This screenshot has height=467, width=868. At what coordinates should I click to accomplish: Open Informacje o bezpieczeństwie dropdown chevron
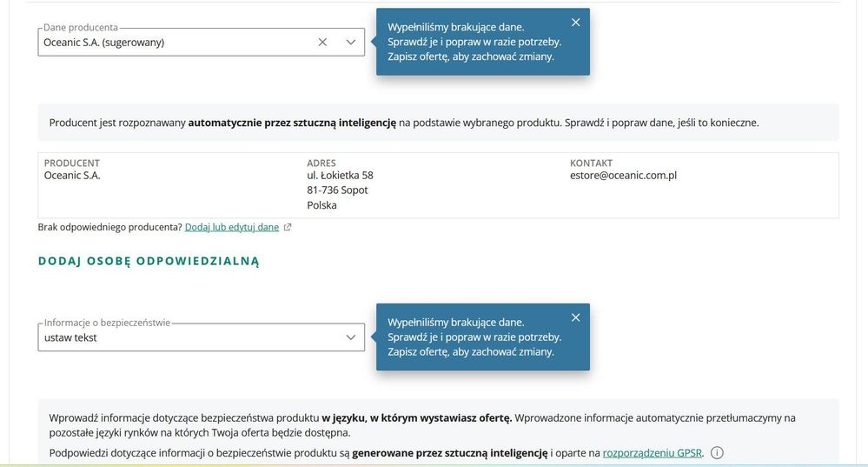pyautogui.click(x=351, y=337)
